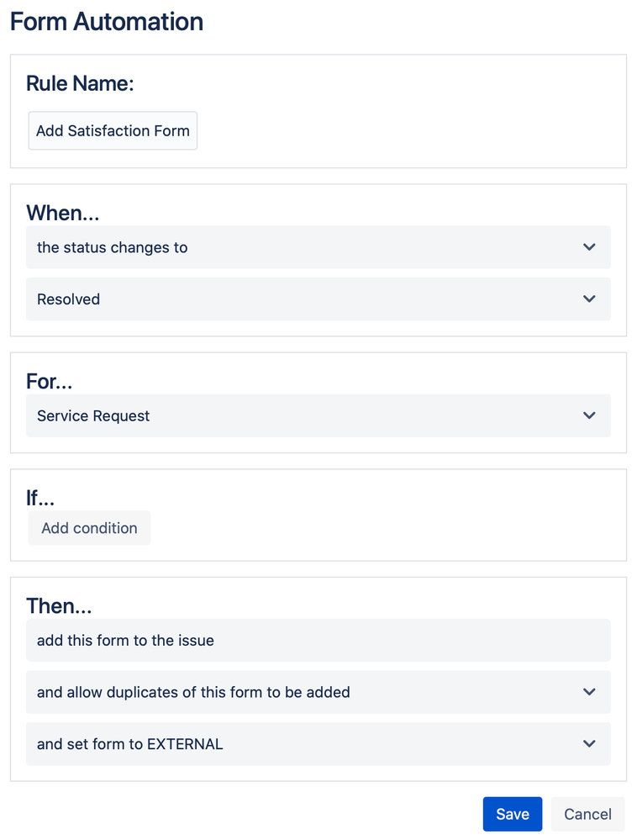This screenshot has width=637, height=840.
Task: Click the Form Automation heading
Action: point(106,22)
